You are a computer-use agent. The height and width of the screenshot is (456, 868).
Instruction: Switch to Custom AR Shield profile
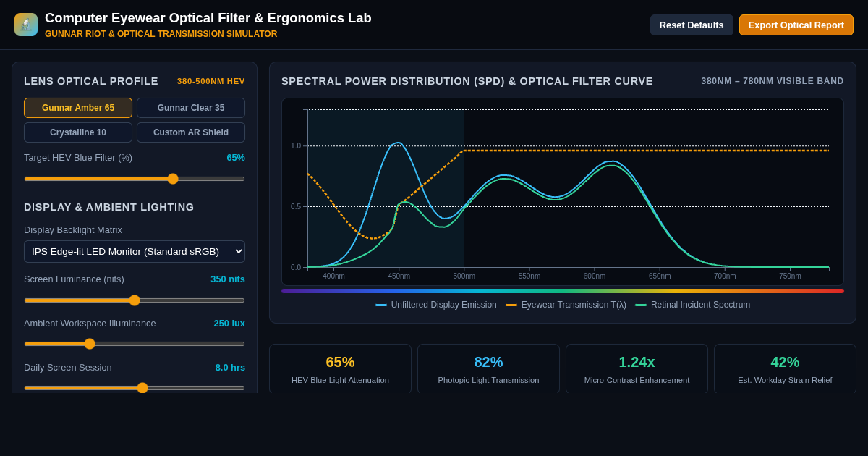tap(191, 132)
